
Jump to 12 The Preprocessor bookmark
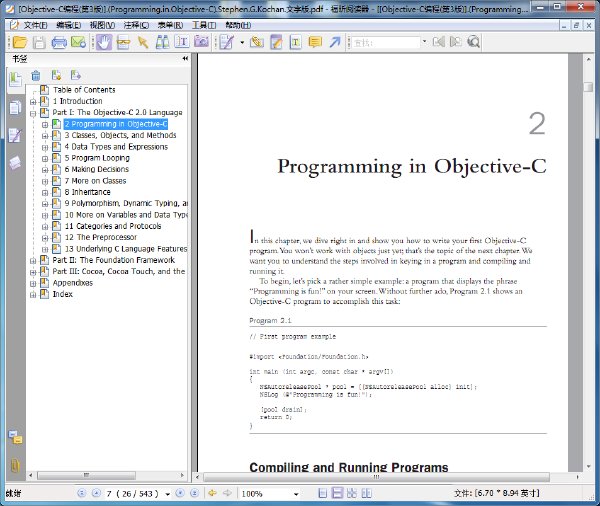point(101,237)
